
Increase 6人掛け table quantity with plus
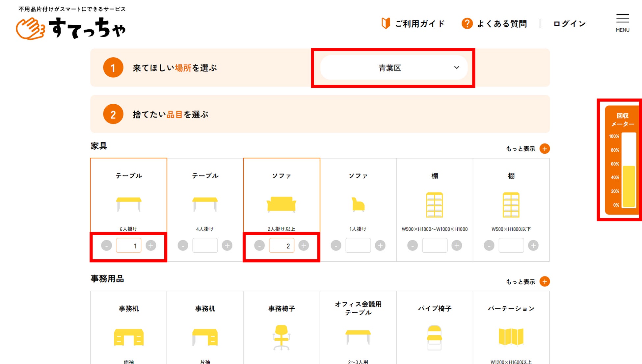[x=151, y=246]
